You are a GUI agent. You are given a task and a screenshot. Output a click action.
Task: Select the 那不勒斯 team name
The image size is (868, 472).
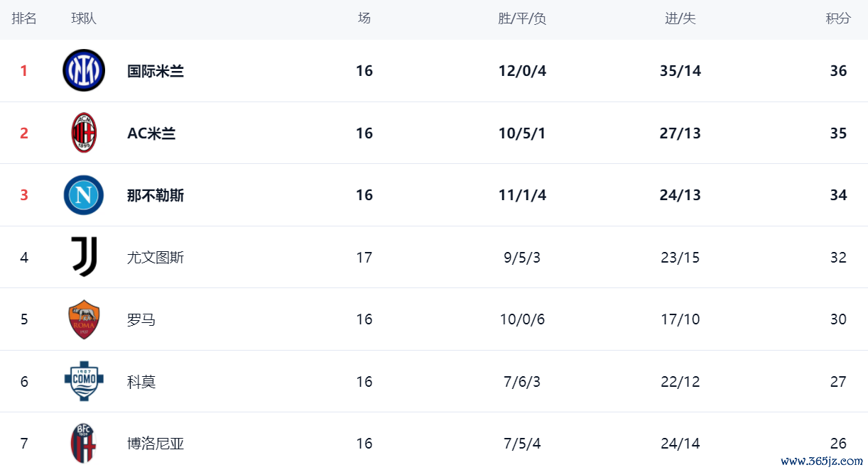pos(156,195)
